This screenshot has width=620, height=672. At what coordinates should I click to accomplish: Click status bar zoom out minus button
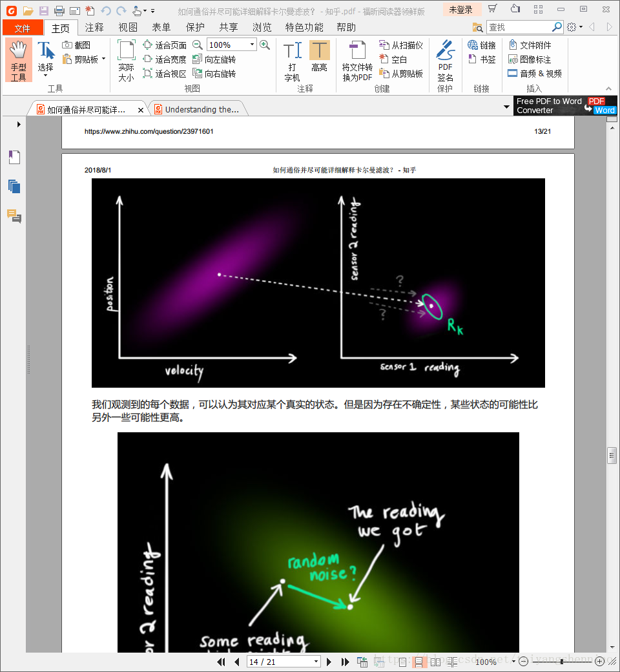point(523,662)
